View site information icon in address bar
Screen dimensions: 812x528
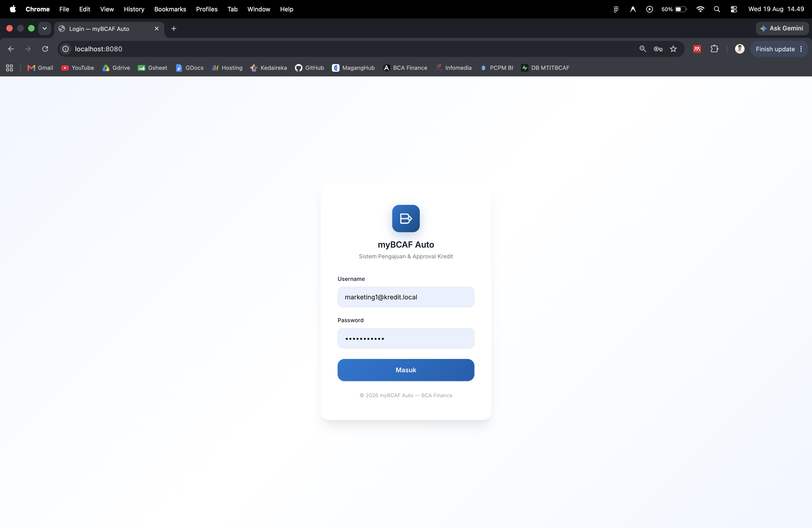(x=66, y=49)
